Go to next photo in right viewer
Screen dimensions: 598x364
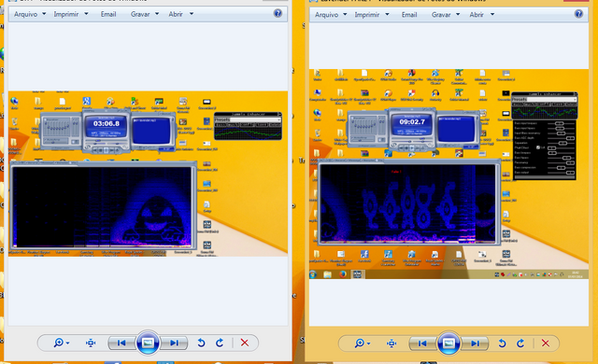(x=475, y=343)
